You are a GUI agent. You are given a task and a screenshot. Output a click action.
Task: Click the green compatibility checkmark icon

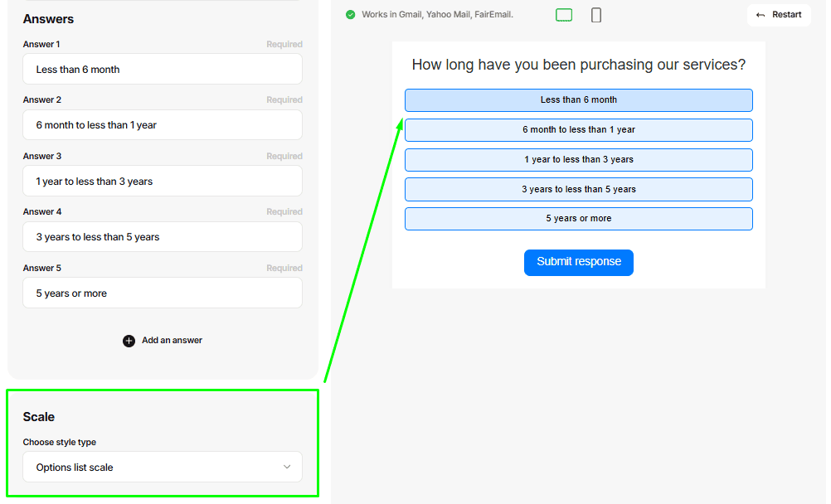350,15
